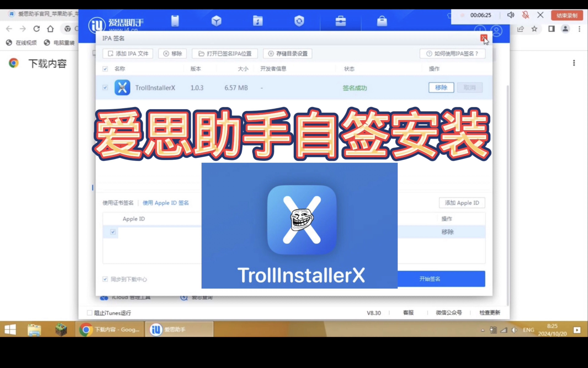This screenshot has height=368, width=588.
Task: Click 添加 Apple ID button
Action: click(x=462, y=203)
